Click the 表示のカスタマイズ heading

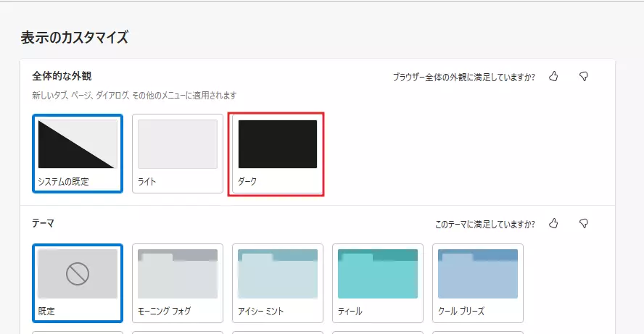75,38
